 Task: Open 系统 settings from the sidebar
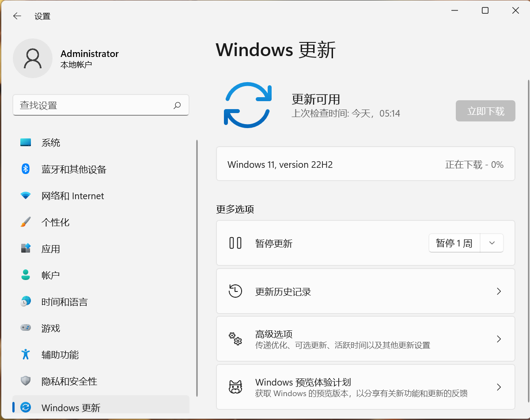click(x=26, y=142)
